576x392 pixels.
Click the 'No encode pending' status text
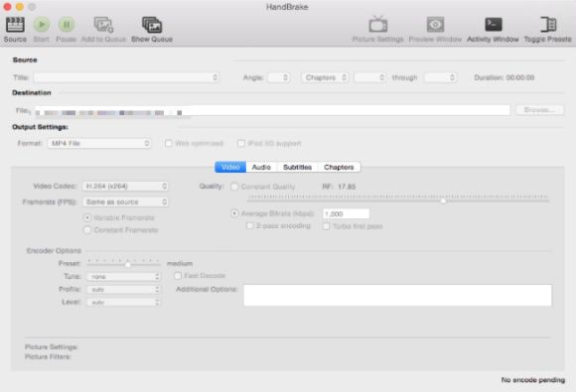533,380
